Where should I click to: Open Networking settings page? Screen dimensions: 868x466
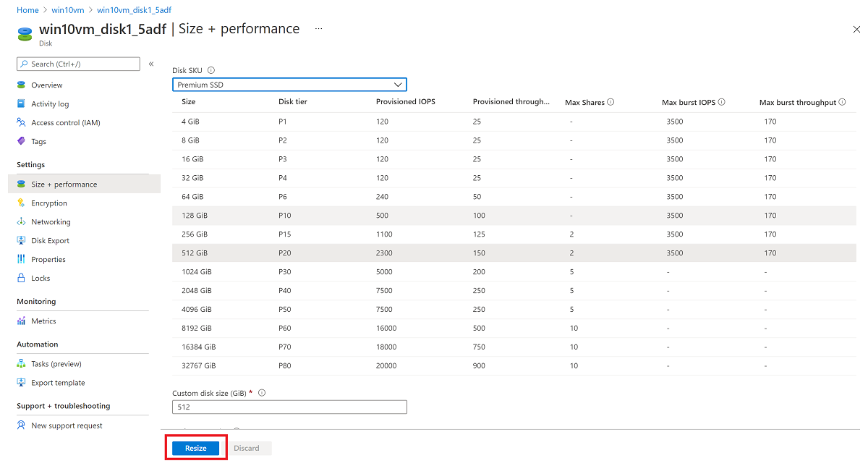[51, 222]
